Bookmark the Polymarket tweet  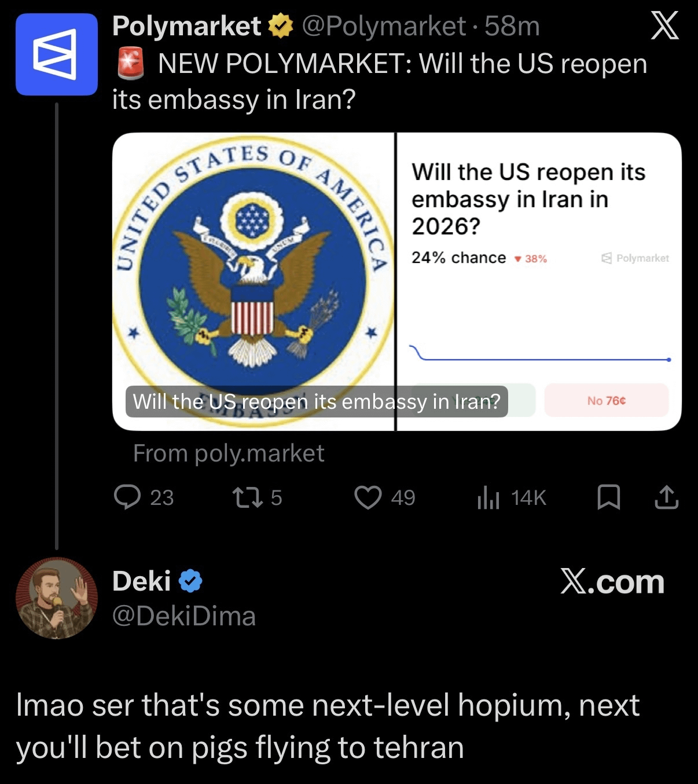(608, 497)
